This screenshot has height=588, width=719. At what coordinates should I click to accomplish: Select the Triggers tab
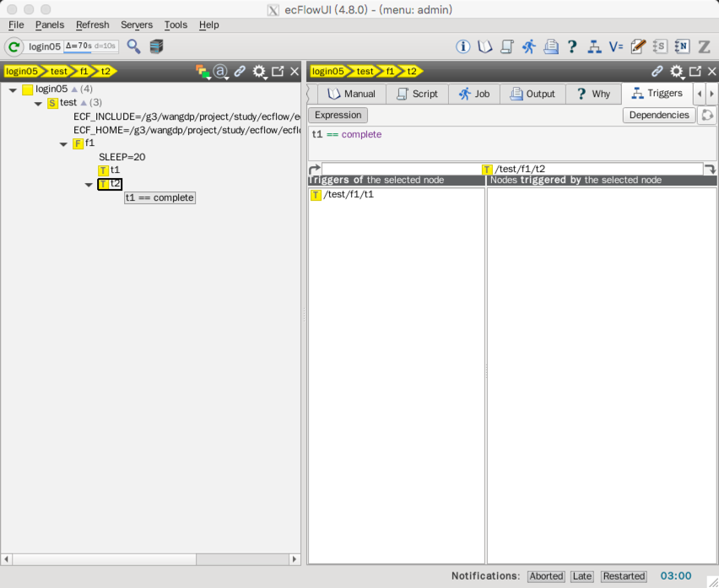click(657, 93)
